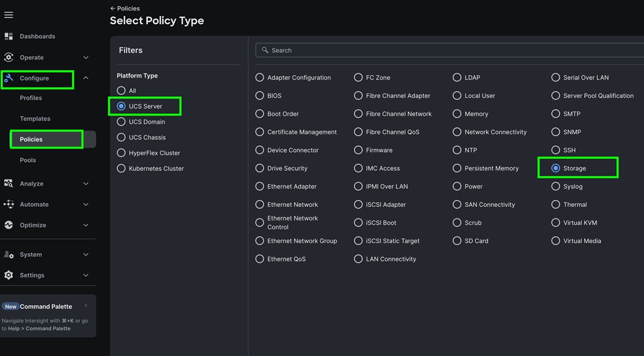
Task: Click the Optimize pulse icon
Action: coord(9,225)
